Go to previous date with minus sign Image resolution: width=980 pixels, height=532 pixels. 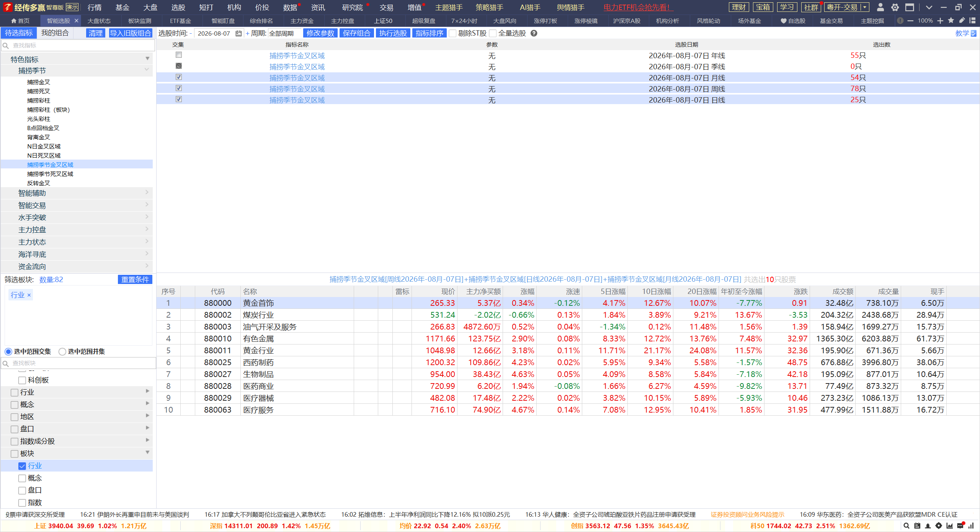pos(191,34)
